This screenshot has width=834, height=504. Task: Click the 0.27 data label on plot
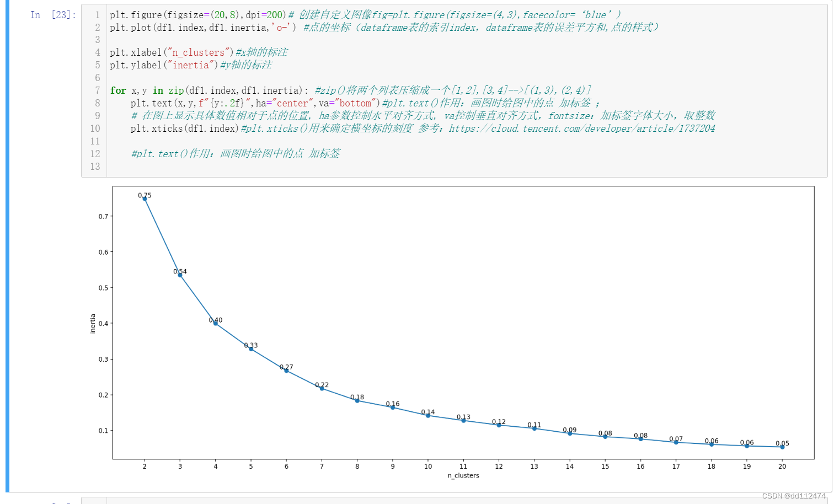click(286, 367)
